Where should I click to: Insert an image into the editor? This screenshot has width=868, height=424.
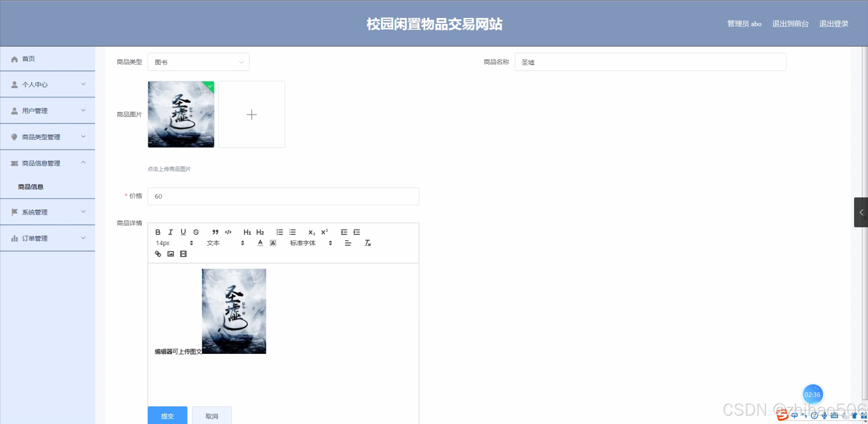pyautogui.click(x=171, y=254)
